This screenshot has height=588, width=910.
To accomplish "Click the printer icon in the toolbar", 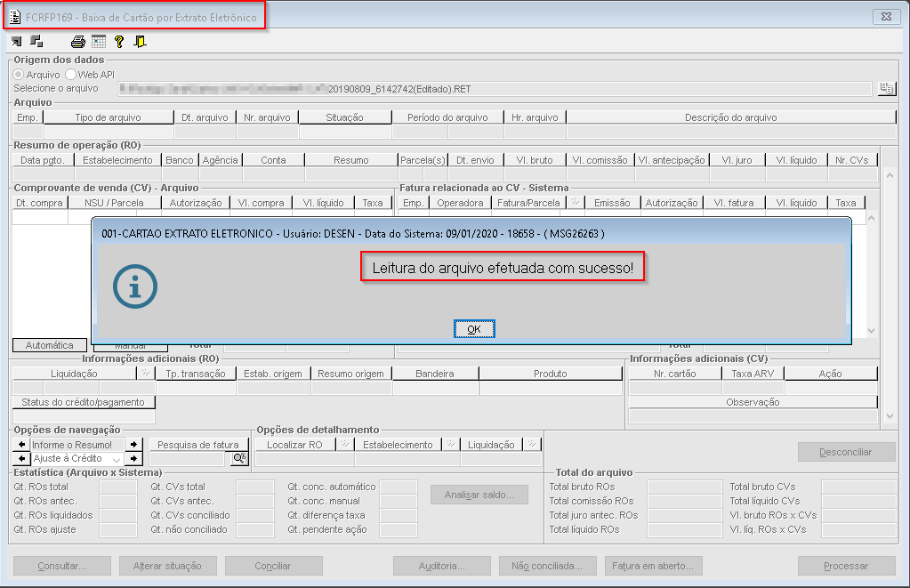I will pyautogui.click(x=77, y=41).
